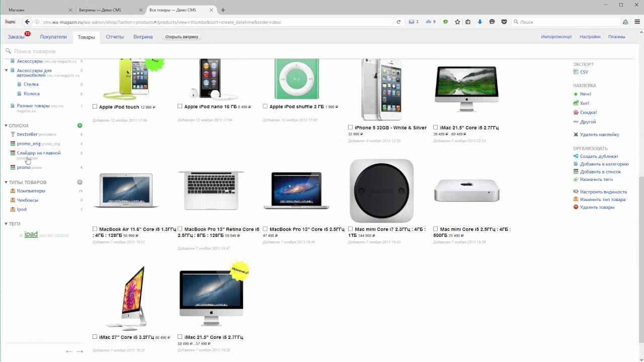Viewport: 644px width, 362px height.
Task: Check the Apple iPod shuffle 2 ГБ checkbox
Action: coord(265,106)
